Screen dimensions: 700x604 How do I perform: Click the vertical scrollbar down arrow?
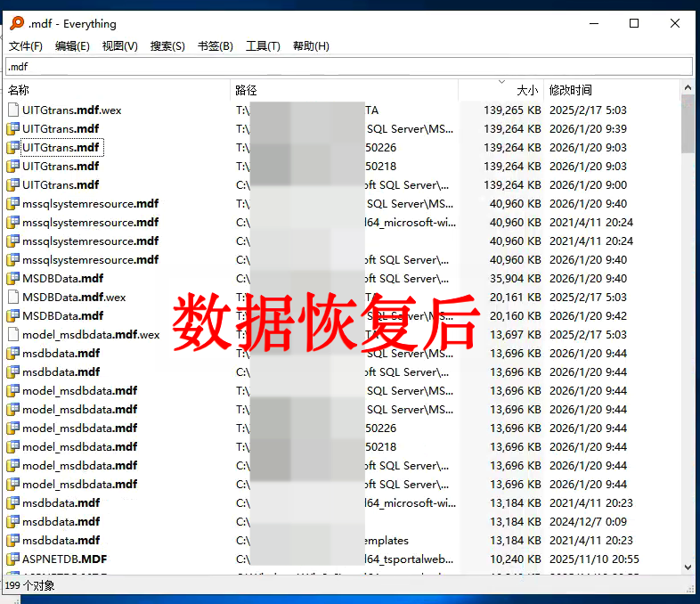click(x=688, y=567)
